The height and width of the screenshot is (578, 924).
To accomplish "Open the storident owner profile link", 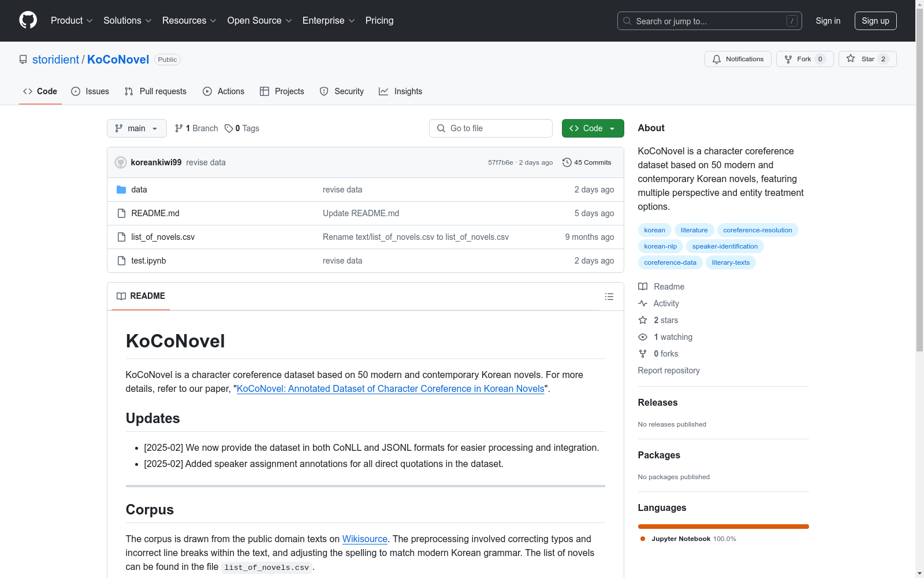I will coord(55,60).
